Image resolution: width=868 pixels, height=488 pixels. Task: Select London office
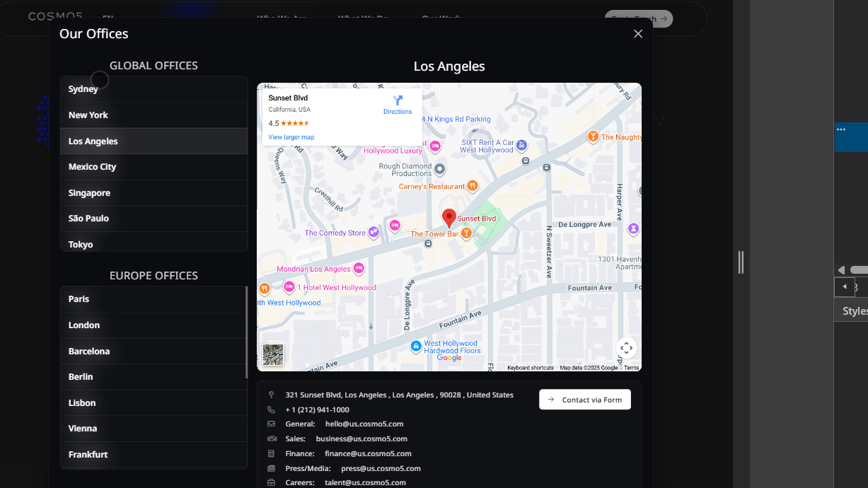[x=152, y=325]
